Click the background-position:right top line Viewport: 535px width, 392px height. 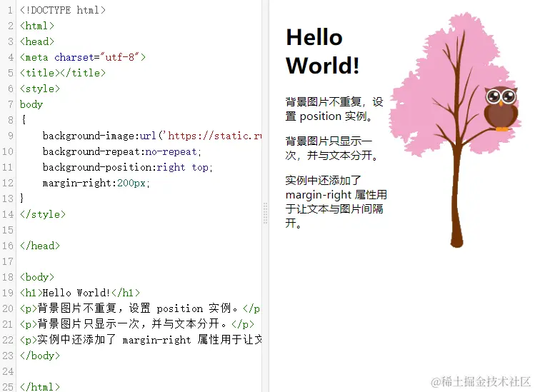pos(128,167)
